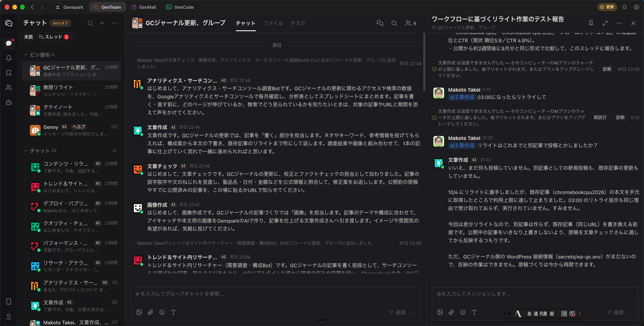Open the Genny ヘルプ chat
This screenshot has width=644, height=326.
coord(71,130)
